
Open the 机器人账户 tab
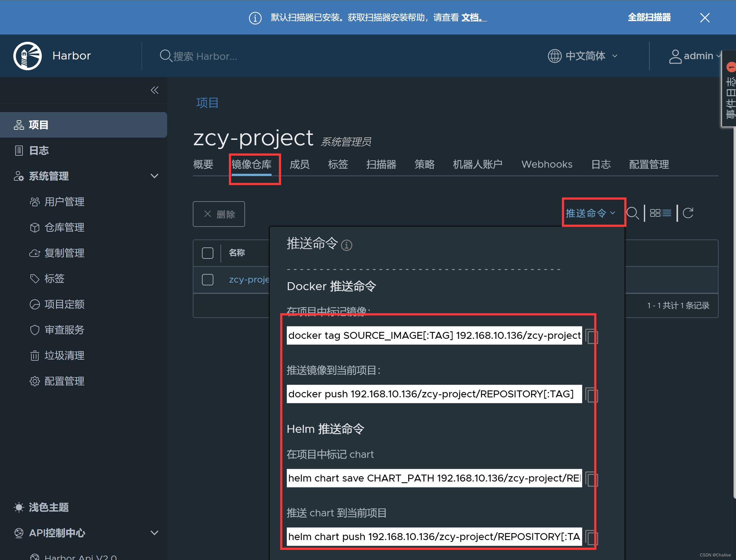coord(478,164)
